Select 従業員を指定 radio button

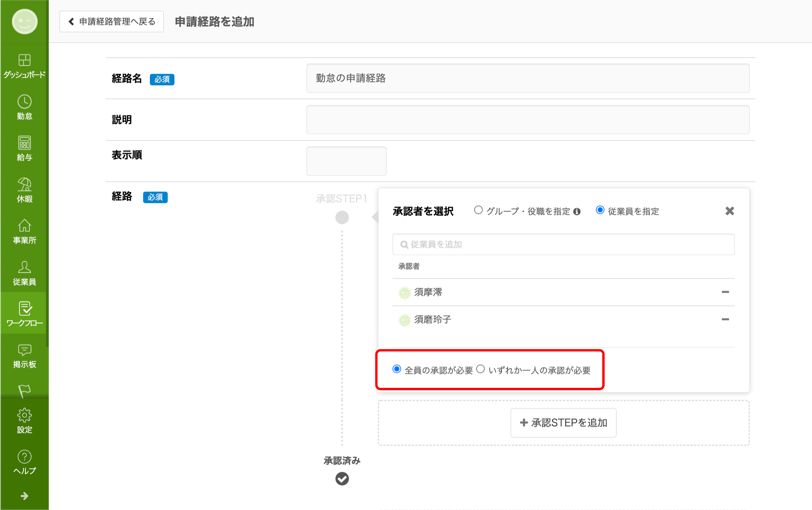(600, 210)
